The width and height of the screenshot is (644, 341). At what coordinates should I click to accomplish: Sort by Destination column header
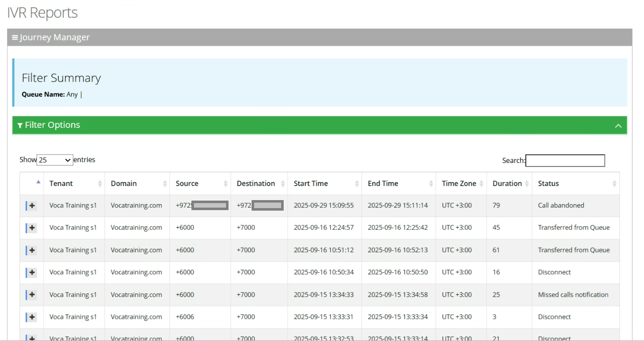(x=259, y=184)
